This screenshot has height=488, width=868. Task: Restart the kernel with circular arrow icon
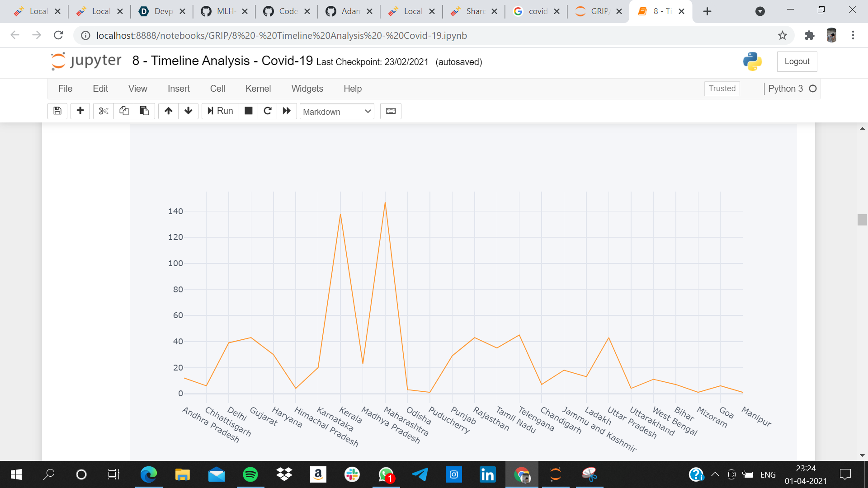click(x=268, y=111)
